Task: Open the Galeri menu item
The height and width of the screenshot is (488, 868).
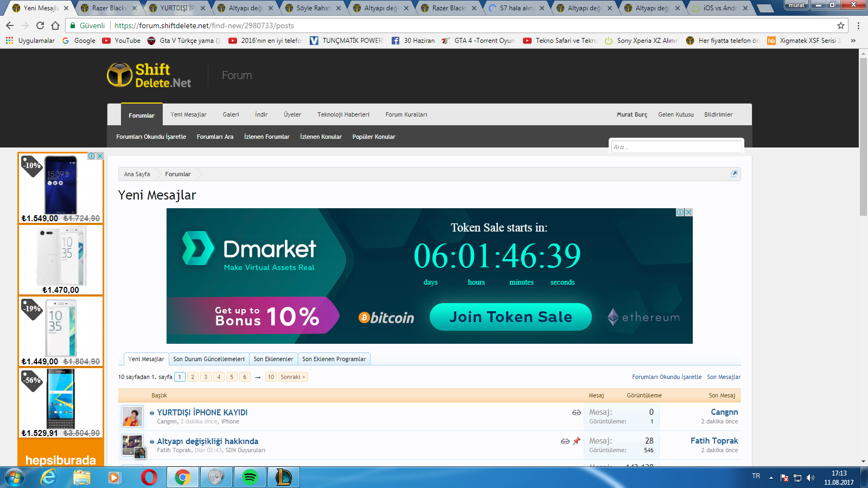Action: (x=231, y=114)
